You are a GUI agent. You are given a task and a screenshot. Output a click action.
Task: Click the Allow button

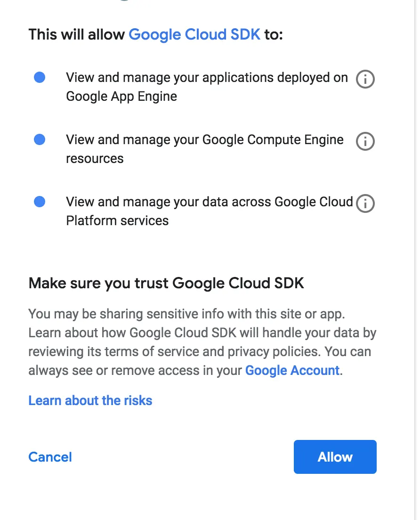pos(335,456)
